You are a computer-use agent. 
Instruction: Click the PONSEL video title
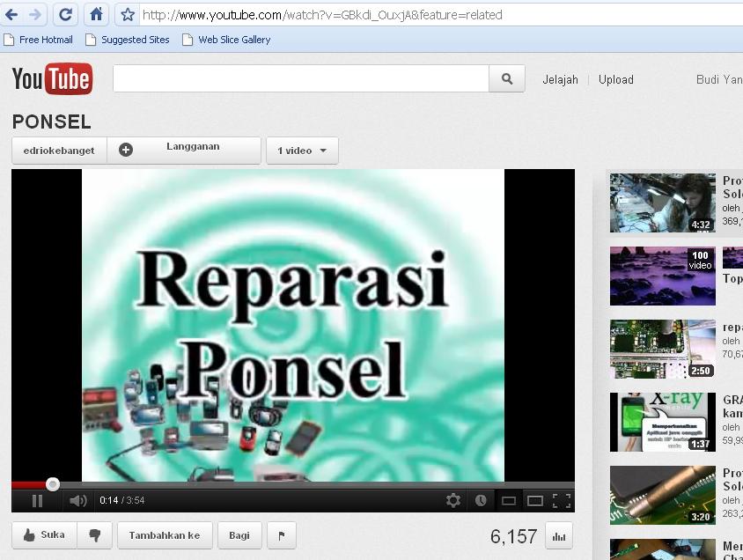52,122
